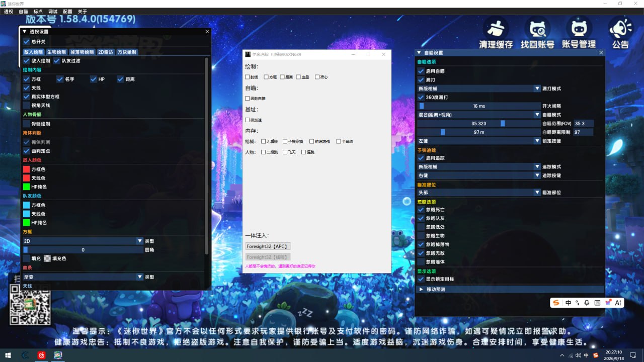Switch to the 2D雷达 tab

click(106, 52)
